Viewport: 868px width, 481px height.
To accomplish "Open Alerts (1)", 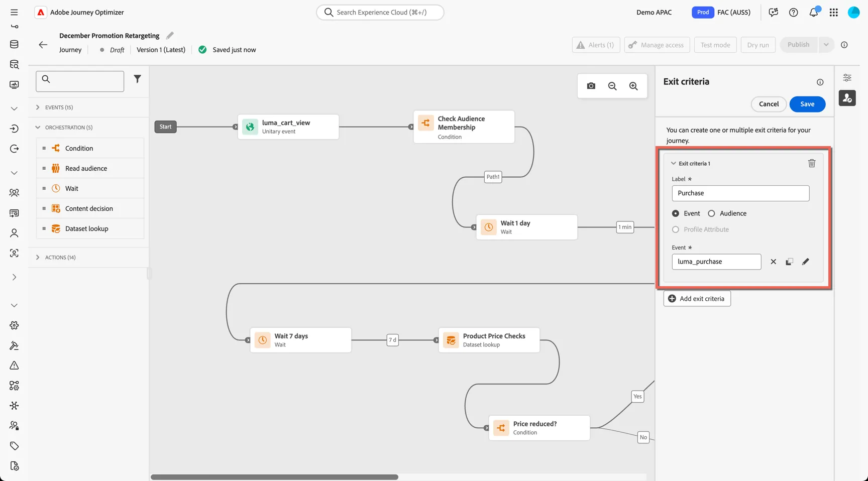I will (x=596, y=45).
